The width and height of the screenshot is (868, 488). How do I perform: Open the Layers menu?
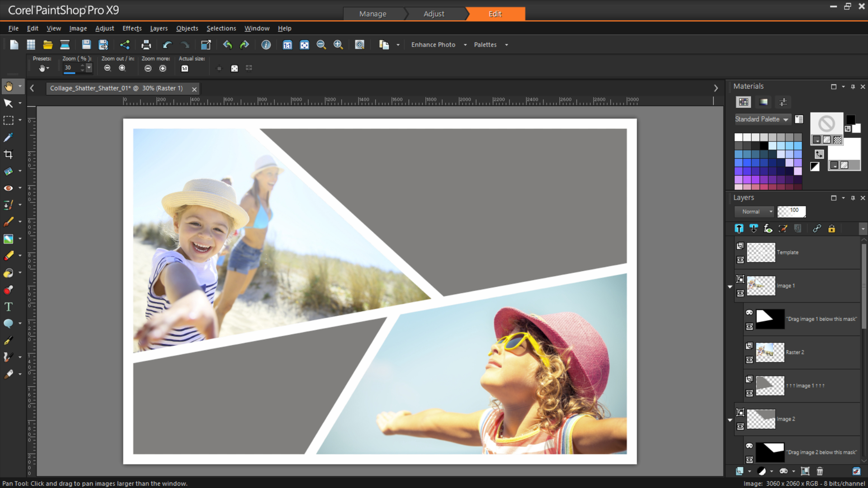pyautogui.click(x=159, y=28)
